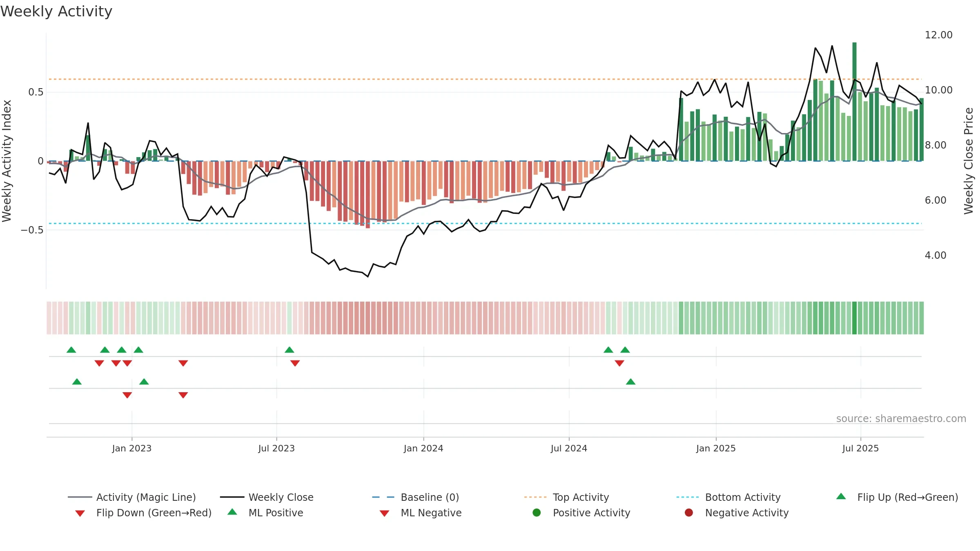Click the Weekly Close Price axis title
The height and width of the screenshot is (551, 980).
click(x=969, y=161)
